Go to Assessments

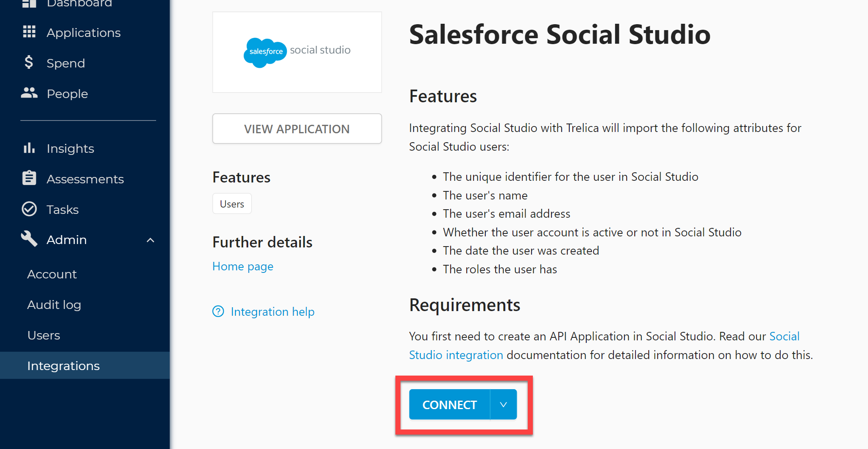coord(85,179)
